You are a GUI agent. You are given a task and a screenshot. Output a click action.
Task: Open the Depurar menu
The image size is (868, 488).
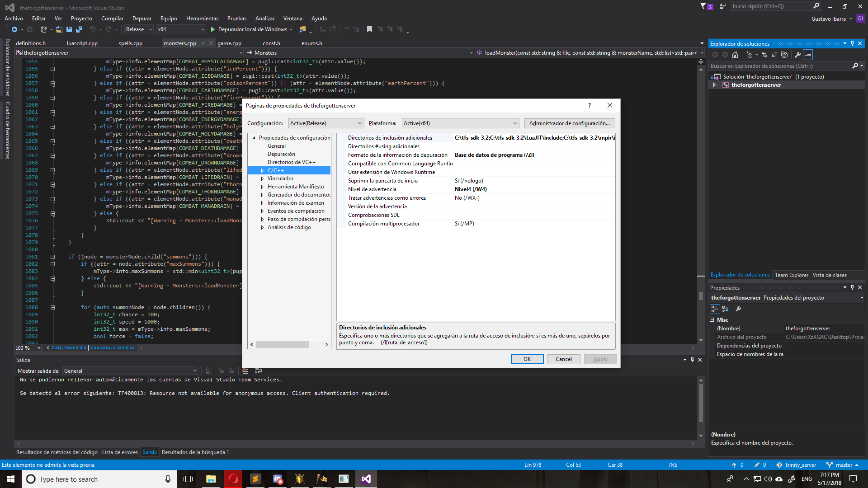[142, 19]
